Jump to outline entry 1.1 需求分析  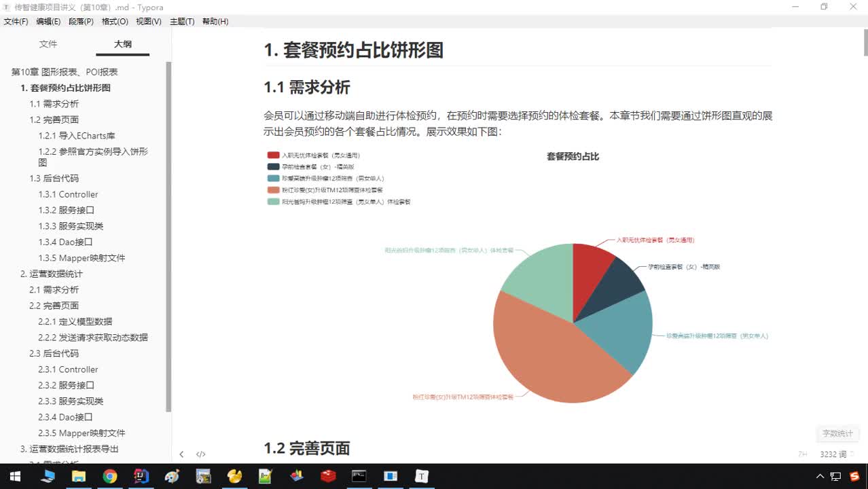54,104
